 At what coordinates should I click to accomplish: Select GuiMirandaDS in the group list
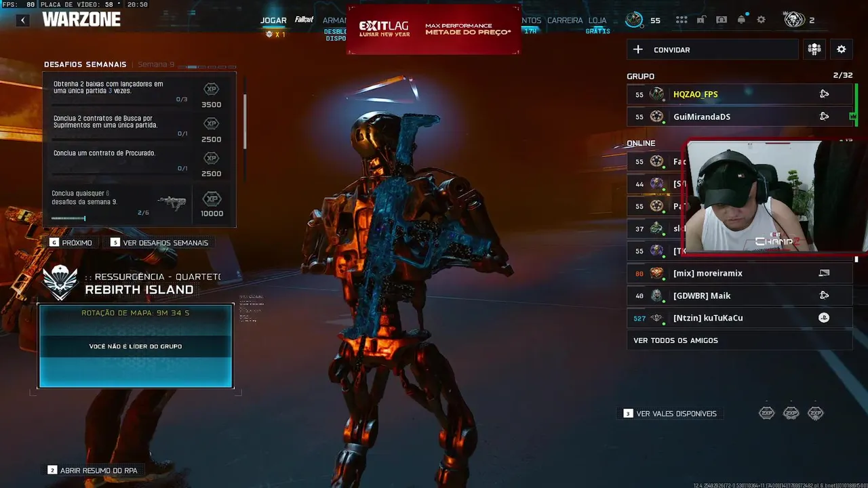739,117
